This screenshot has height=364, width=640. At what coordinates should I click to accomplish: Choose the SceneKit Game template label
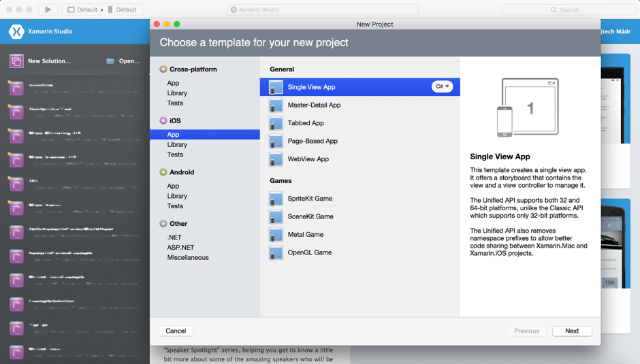point(310,216)
